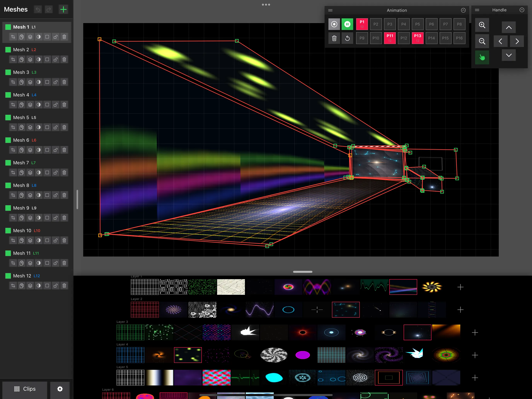Select empty animation preset P5

click(418, 24)
